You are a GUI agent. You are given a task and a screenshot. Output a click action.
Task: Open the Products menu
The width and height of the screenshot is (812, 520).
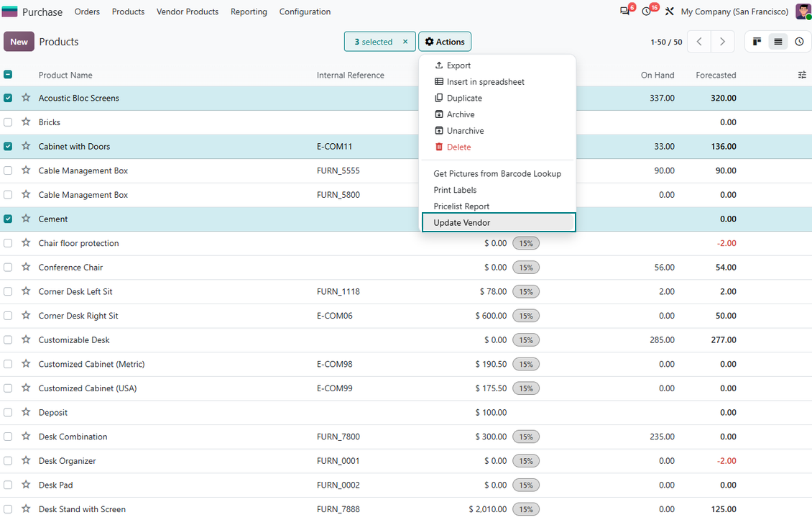pos(128,12)
